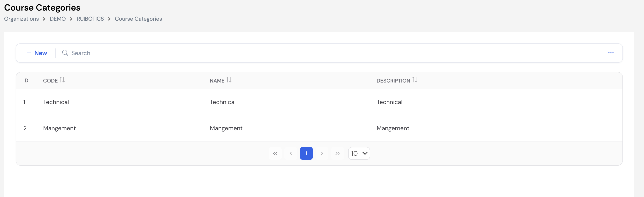Click the CODE column header label
Screen dimensions: 644x197
coord(50,81)
